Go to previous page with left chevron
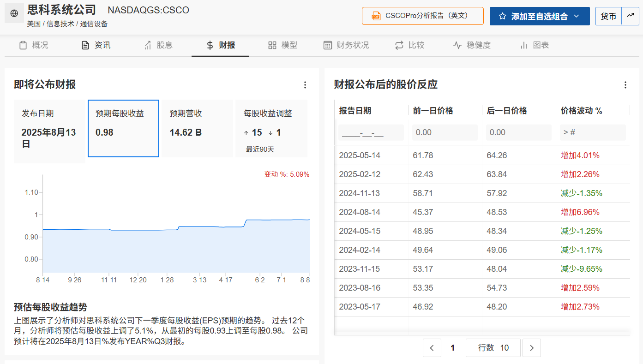 pyautogui.click(x=432, y=348)
